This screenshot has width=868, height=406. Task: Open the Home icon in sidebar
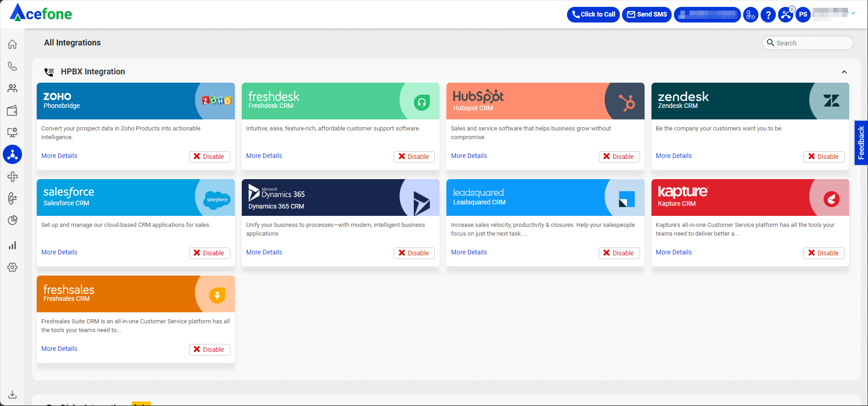(x=12, y=44)
